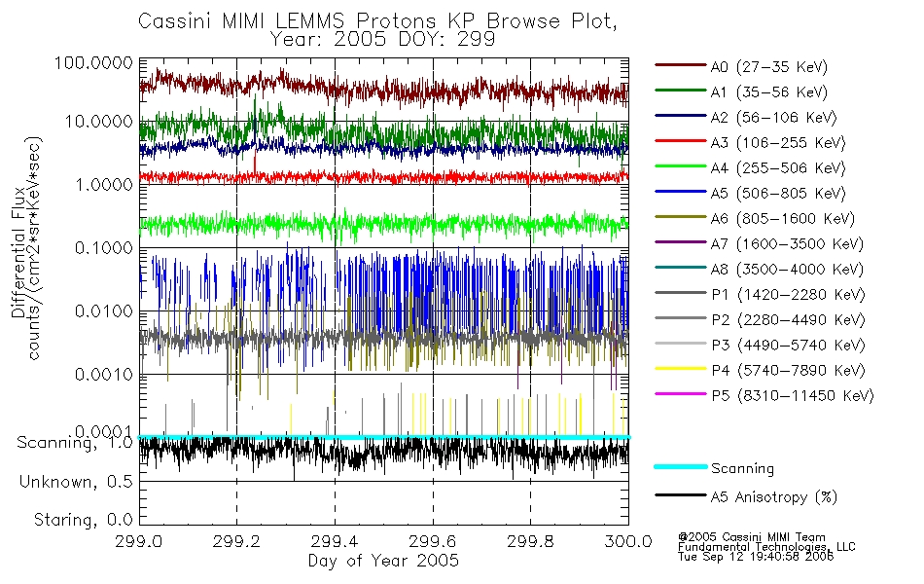Viewport: 924px width, 584px height.
Task: Click the '@2005 Cassini MIMI Team' credit text
Action: pos(752,537)
